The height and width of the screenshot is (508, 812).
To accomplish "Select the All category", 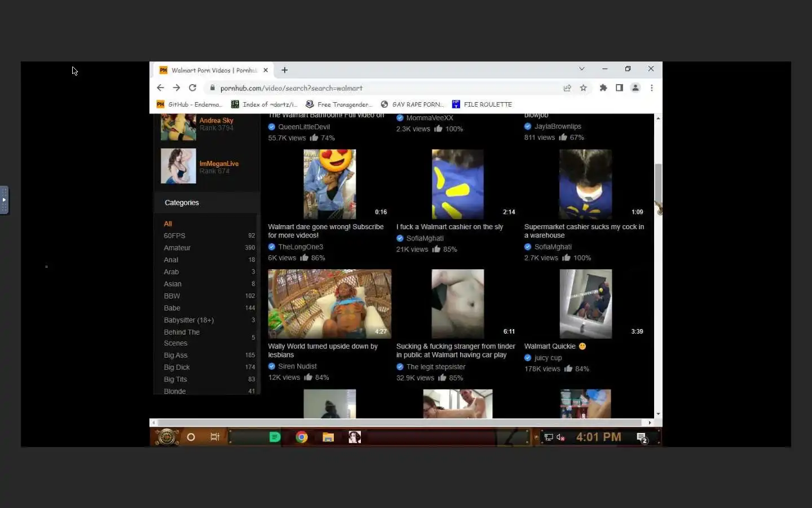I will [168, 224].
